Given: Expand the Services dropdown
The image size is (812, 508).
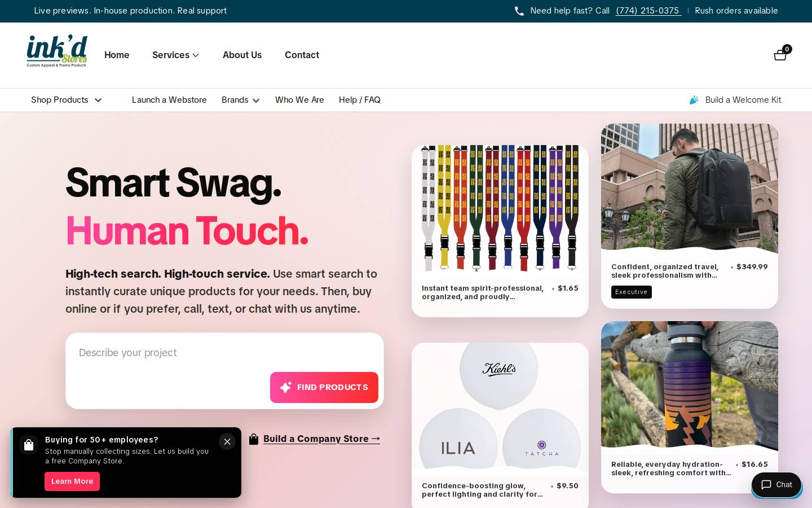Looking at the screenshot, I should (x=175, y=55).
